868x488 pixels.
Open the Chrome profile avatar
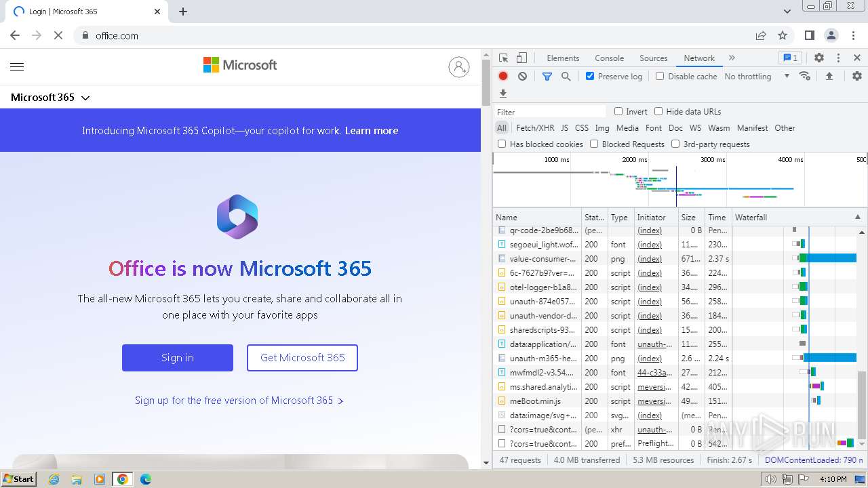(x=831, y=35)
